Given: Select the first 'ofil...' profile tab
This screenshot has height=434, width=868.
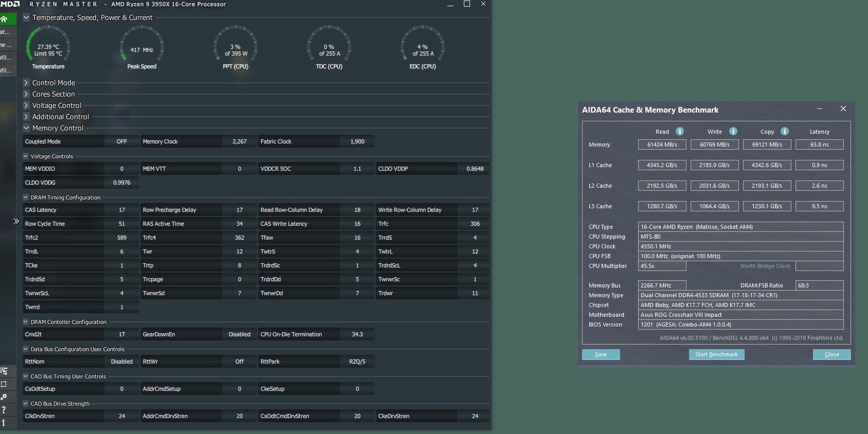Looking at the screenshot, I should (8, 58).
